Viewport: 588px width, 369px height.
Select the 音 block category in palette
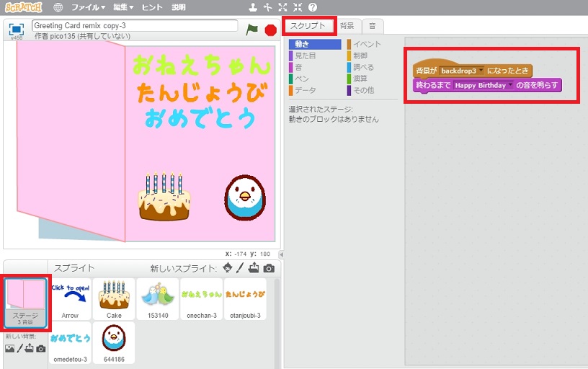[x=315, y=68]
